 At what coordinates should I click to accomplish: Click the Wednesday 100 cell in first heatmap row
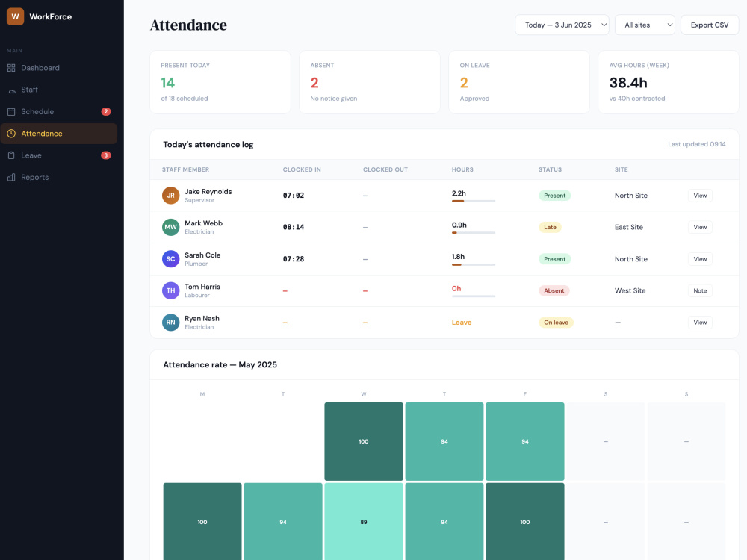(364, 441)
